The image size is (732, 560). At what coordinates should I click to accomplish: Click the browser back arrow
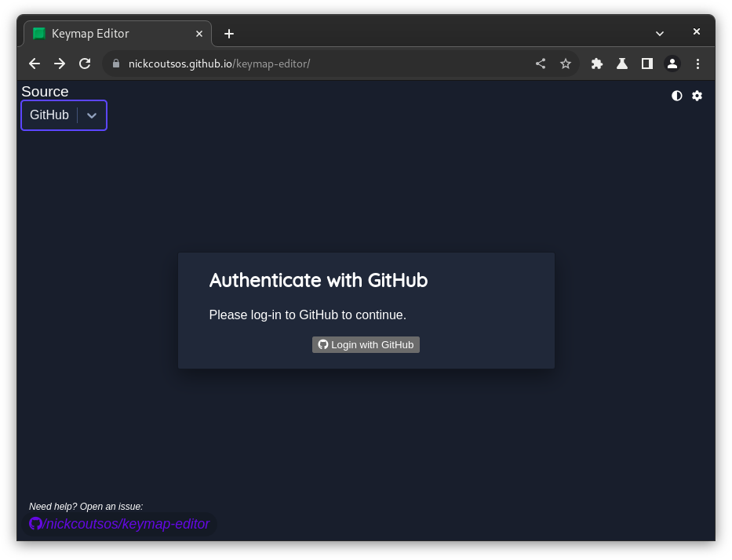(35, 64)
